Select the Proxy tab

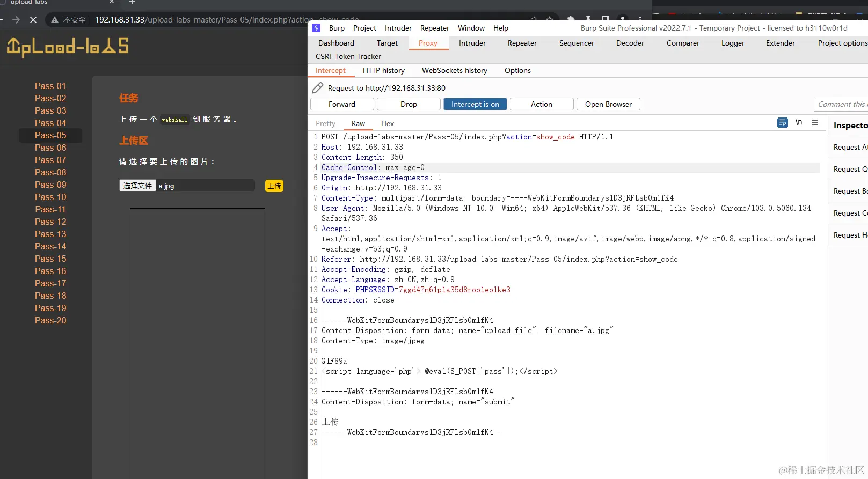[428, 43]
